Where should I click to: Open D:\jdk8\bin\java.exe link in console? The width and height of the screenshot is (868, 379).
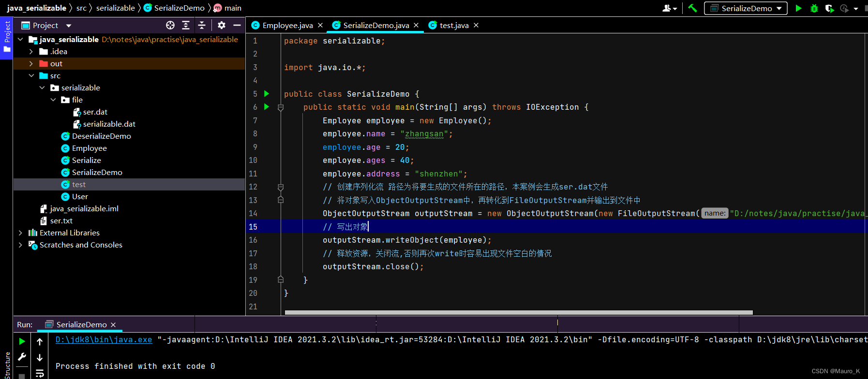click(104, 339)
